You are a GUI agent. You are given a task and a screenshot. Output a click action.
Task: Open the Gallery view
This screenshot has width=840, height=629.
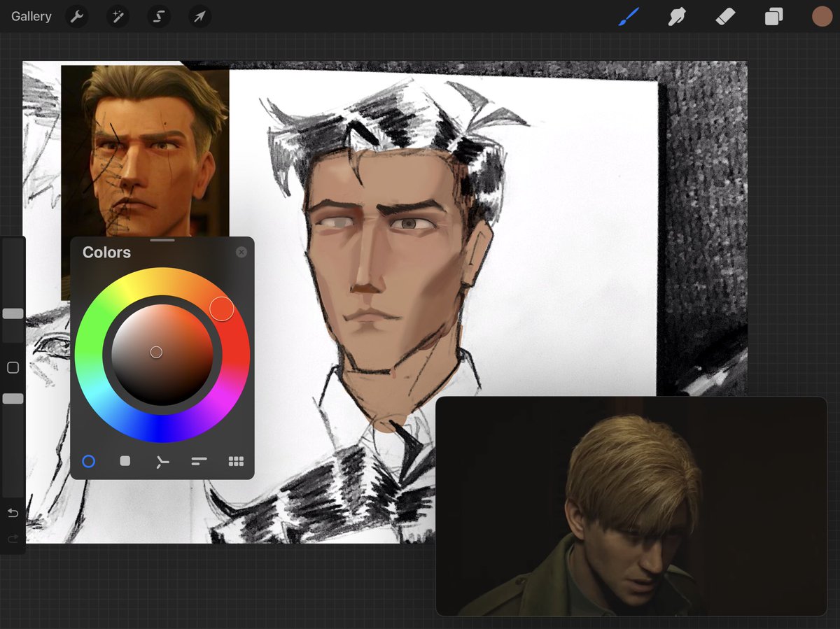tap(31, 16)
